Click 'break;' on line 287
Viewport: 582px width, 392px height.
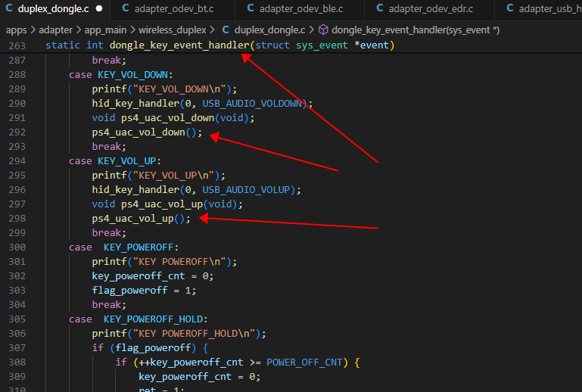109,60
